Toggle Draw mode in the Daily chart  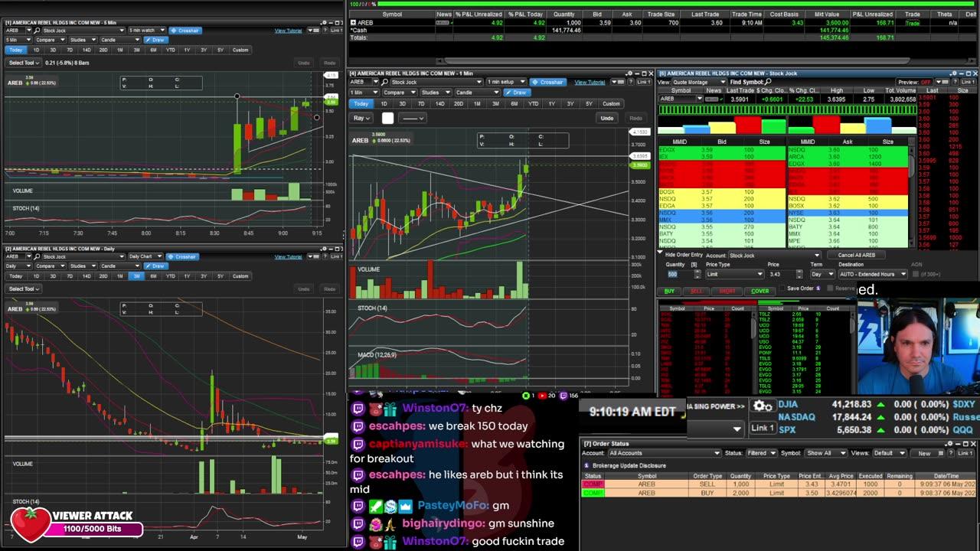(x=155, y=266)
